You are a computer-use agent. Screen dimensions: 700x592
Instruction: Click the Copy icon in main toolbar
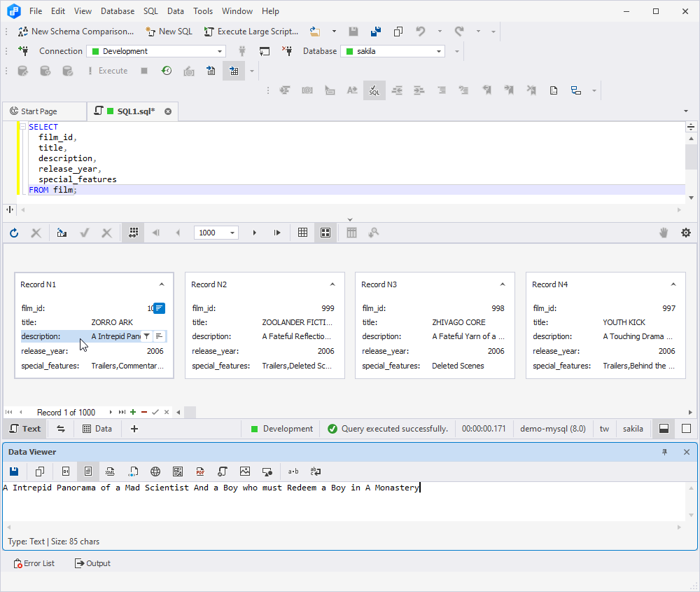(398, 32)
